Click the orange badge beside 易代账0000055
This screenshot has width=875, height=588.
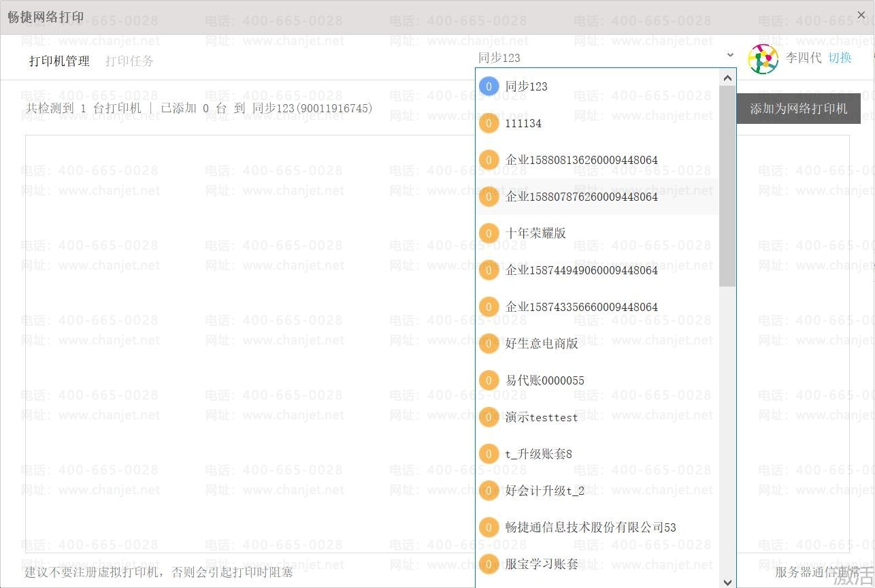pos(489,380)
